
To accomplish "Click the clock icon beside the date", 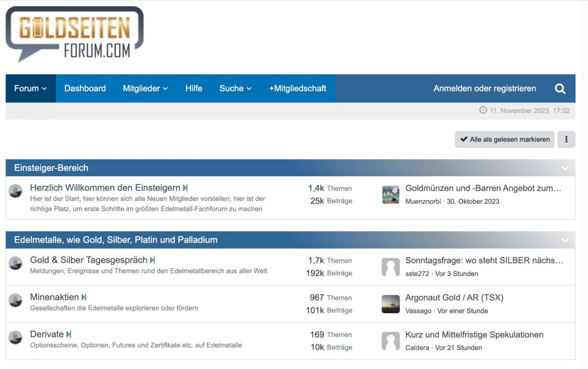I will [x=483, y=111].
